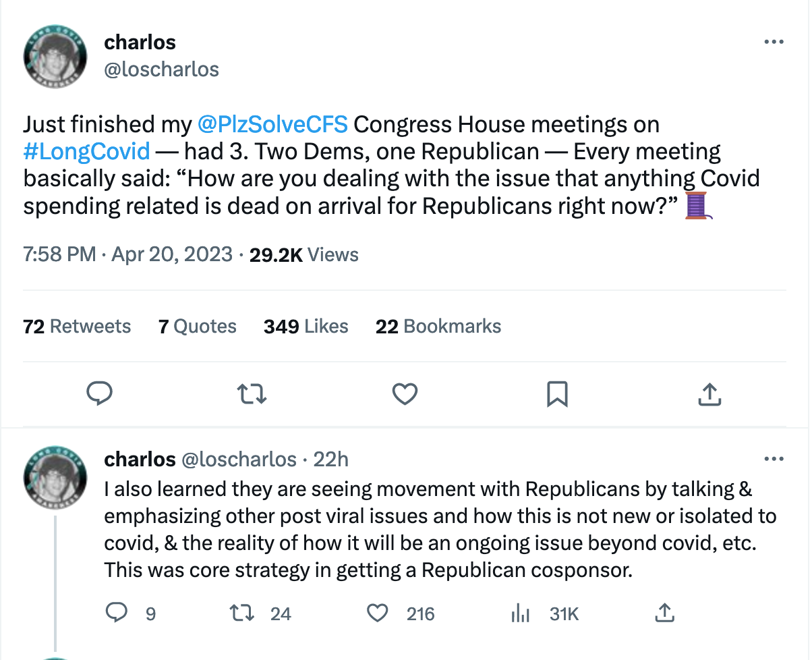Open more options menu on main tweet

coord(774,42)
